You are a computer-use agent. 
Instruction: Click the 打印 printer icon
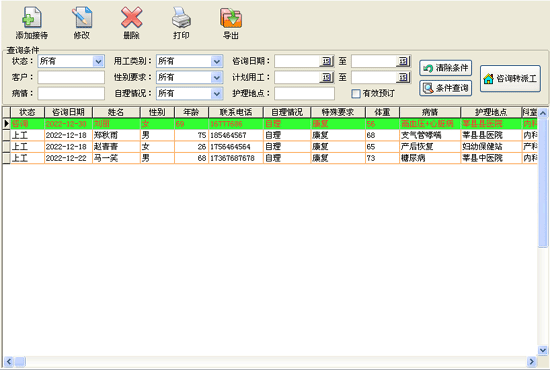point(181,17)
